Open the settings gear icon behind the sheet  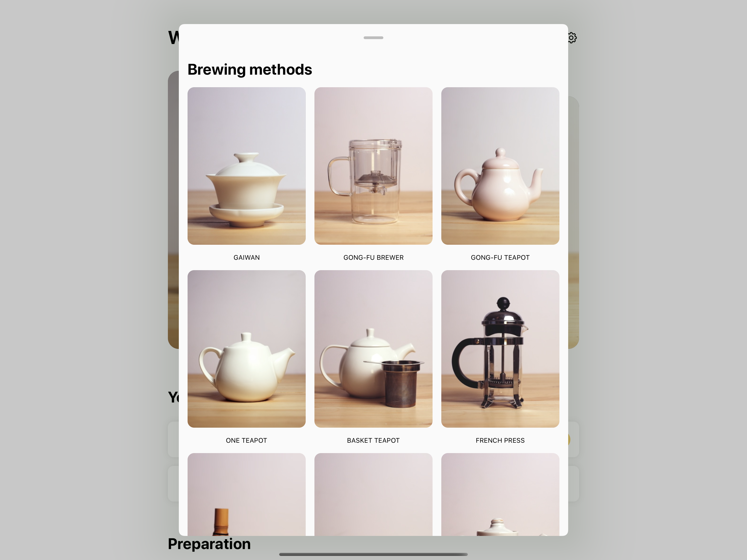pos(572,37)
